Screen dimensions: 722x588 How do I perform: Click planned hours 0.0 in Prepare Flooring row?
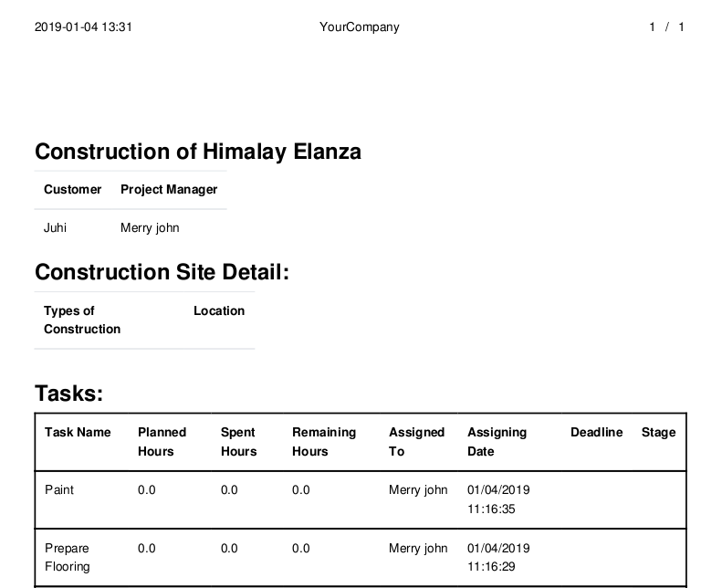(146, 549)
